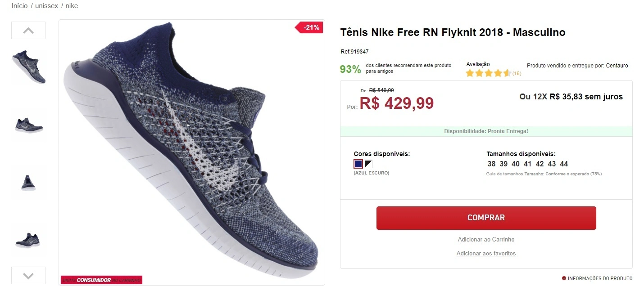Select size 38
The height and width of the screenshot is (286, 644).
click(x=492, y=164)
